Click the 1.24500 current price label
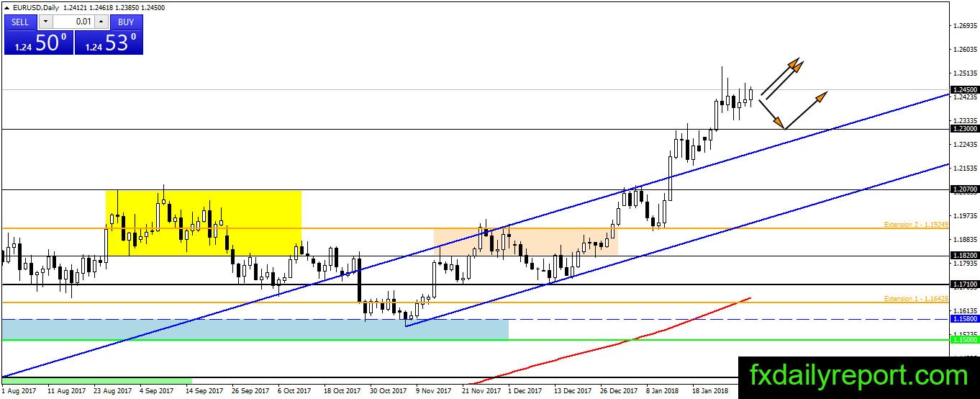Screen dimensions: 980x399 (964, 90)
